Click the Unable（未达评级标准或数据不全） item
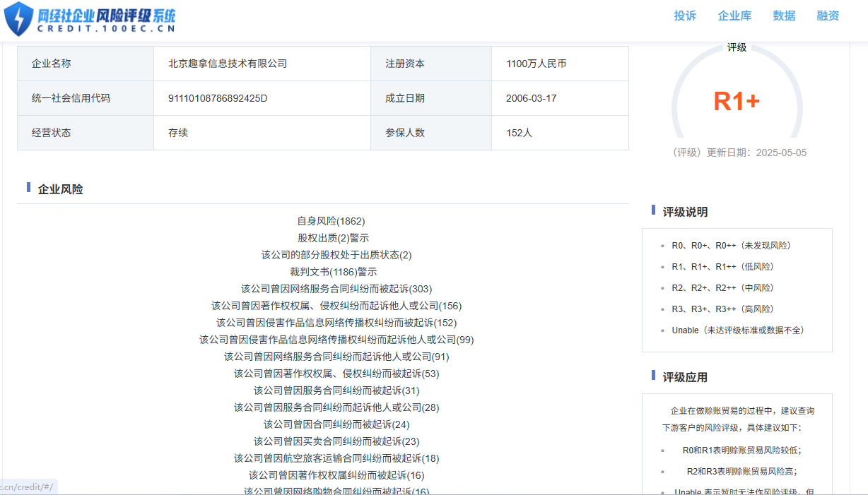 [739, 330]
